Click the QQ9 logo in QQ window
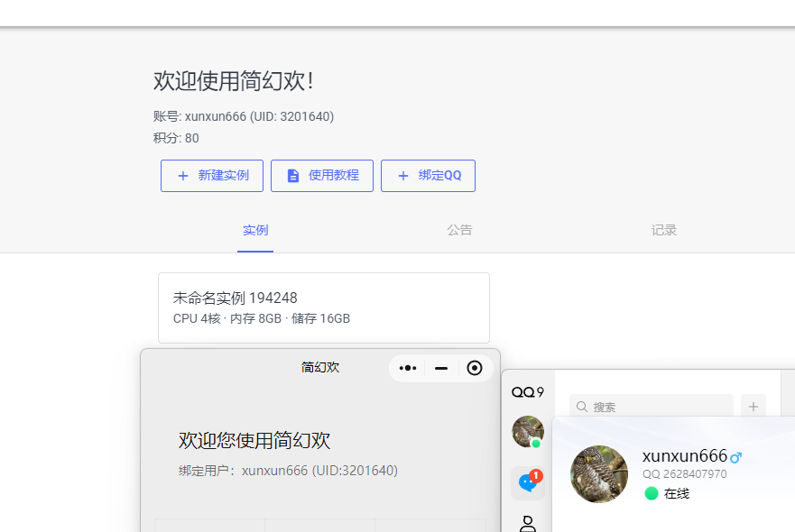Viewport: 795px width, 532px height. (527, 392)
